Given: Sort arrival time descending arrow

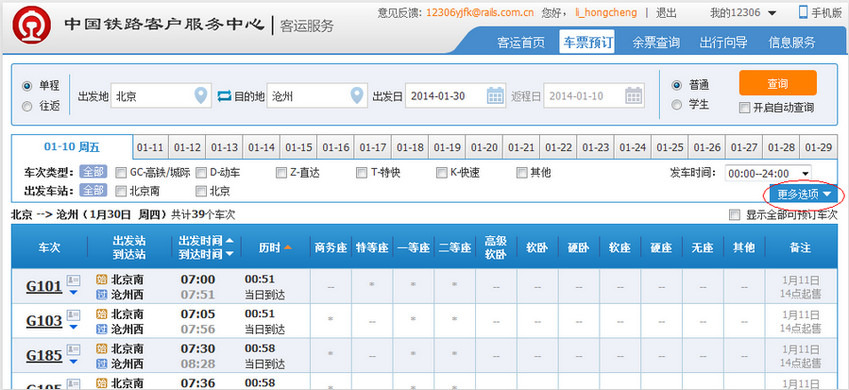Looking at the screenshot, I should click(x=230, y=254).
